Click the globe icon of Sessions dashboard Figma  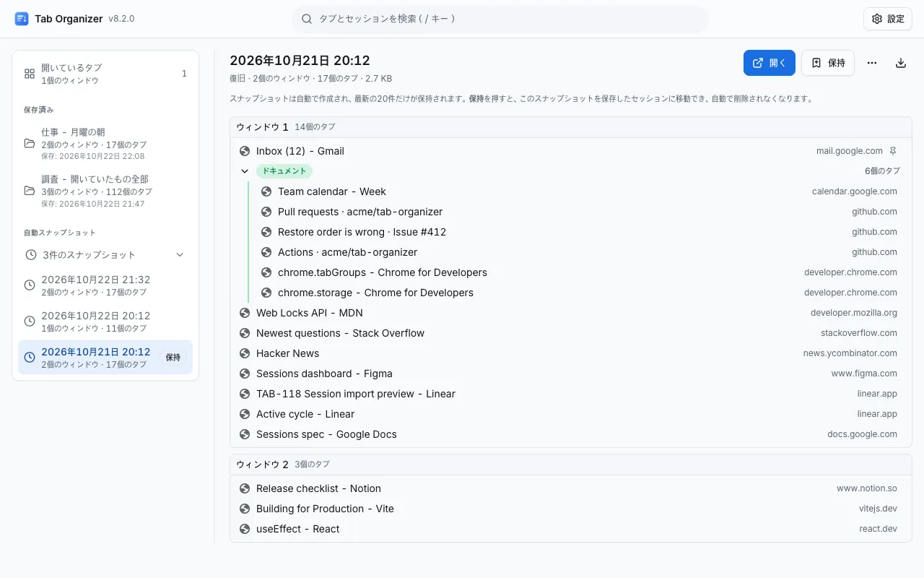245,374
